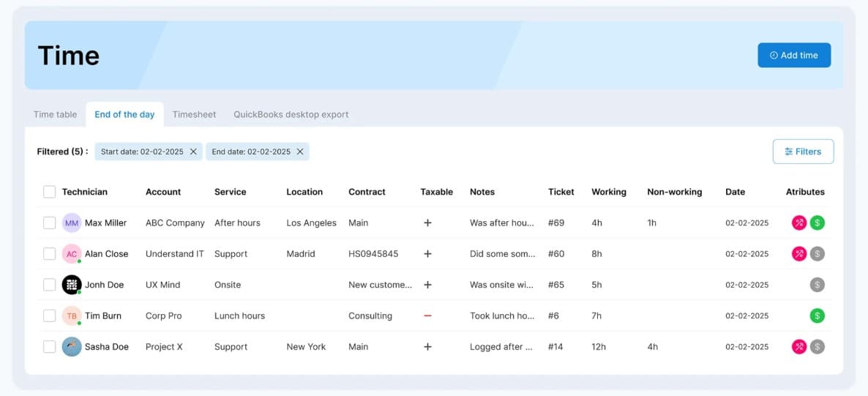Click the taxable plus icon for Jonh Doe
Screen dimensions: 868x396
click(427, 285)
